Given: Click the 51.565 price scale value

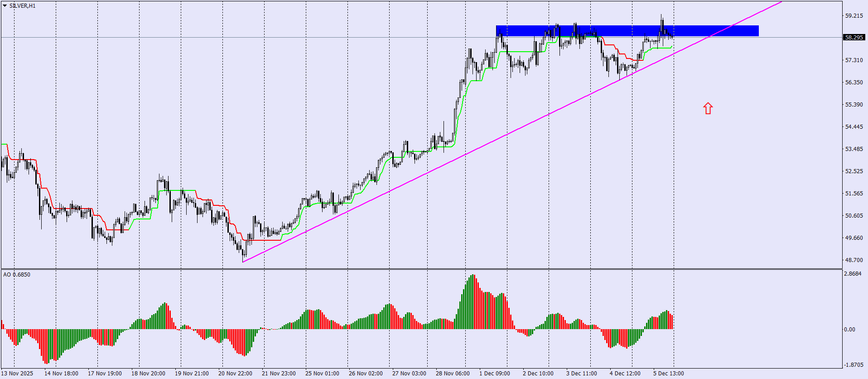Looking at the screenshot, I should pos(854,194).
